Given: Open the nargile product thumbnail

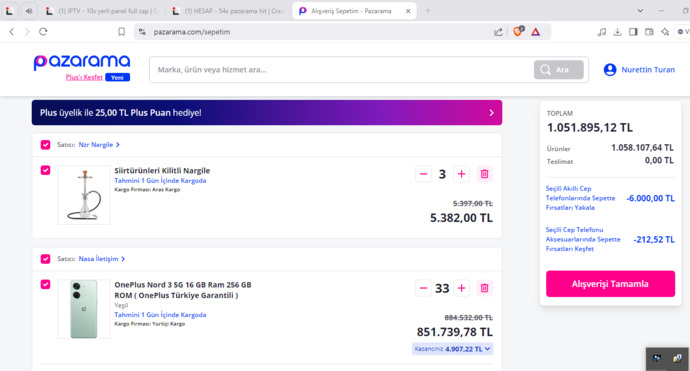Looking at the screenshot, I should point(84,195).
